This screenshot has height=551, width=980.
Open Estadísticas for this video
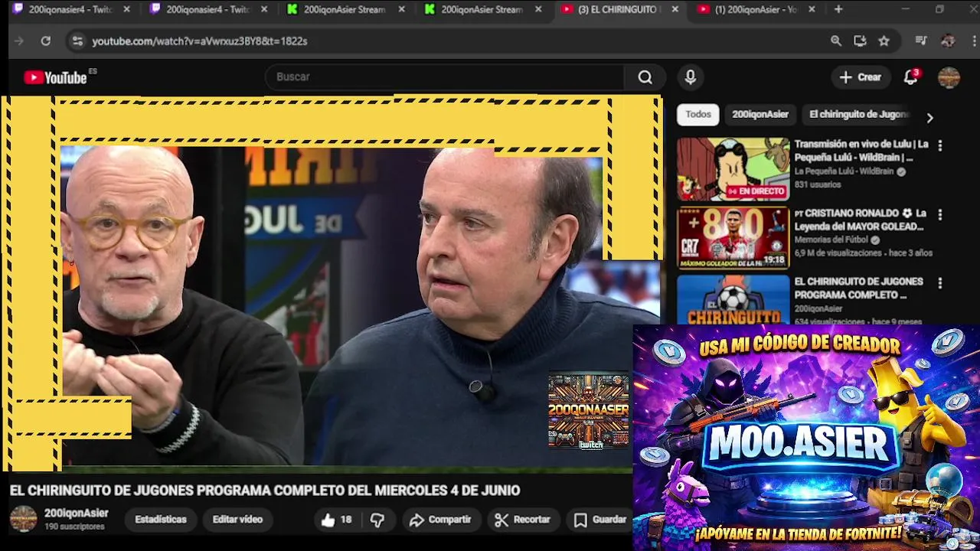pos(161,520)
